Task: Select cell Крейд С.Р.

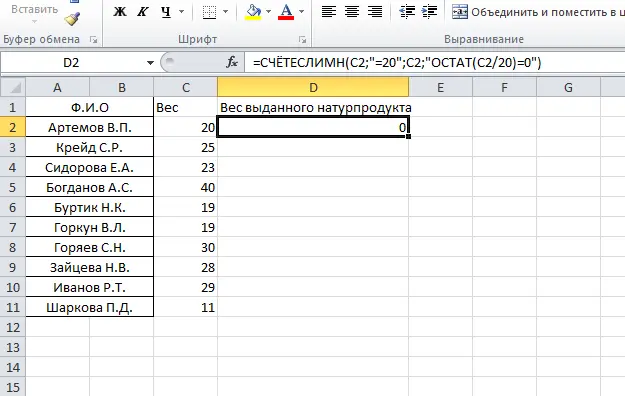Action: [x=90, y=147]
